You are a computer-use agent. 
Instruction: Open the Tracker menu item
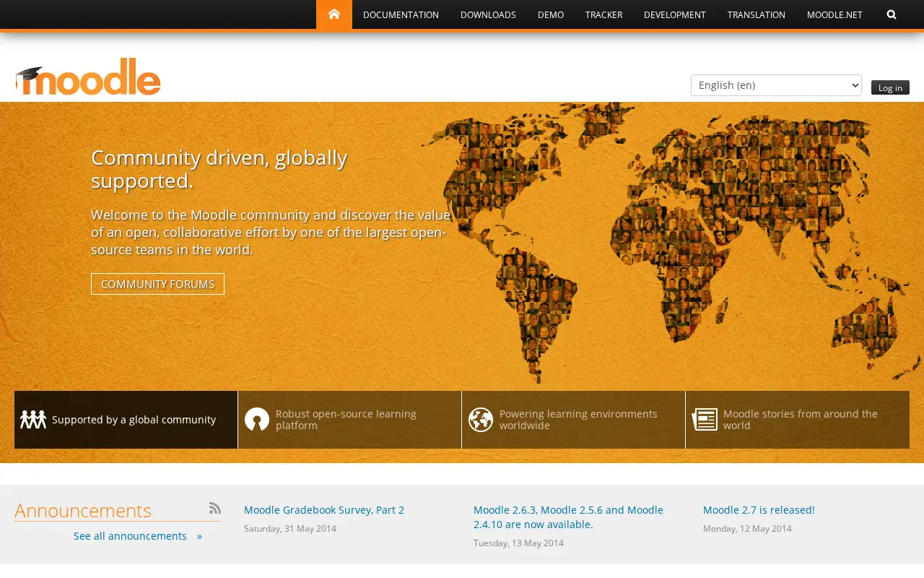point(603,14)
